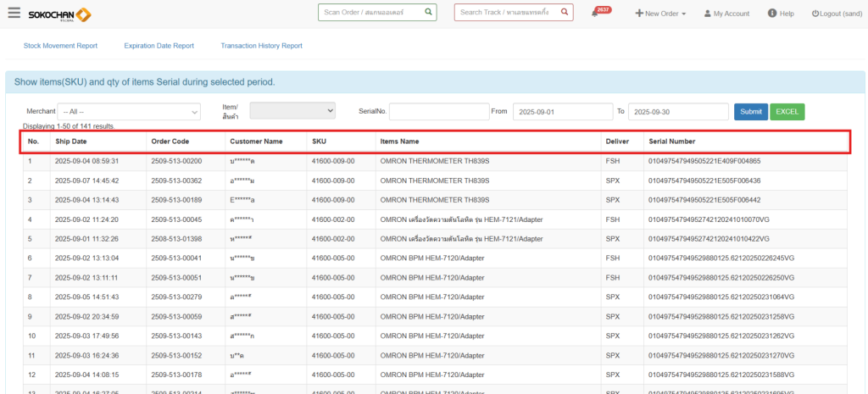Open the Item selection dropdown

tap(292, 111)
